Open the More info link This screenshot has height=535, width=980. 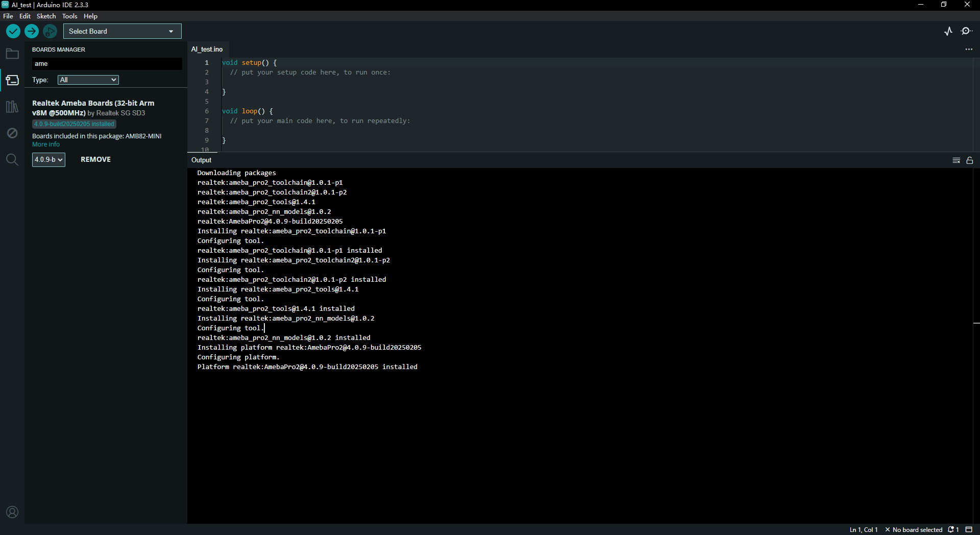pyautogui.click(x=46, y=144)
